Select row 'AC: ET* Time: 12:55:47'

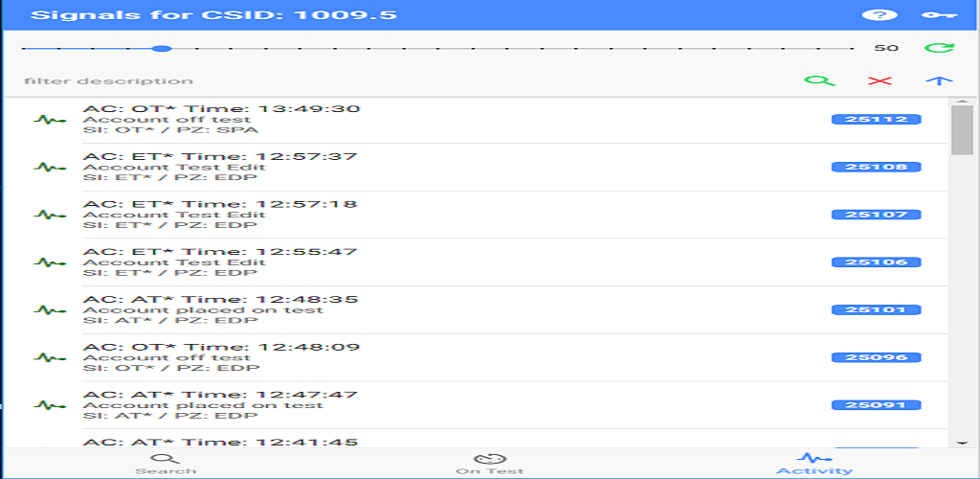[477, 262]
